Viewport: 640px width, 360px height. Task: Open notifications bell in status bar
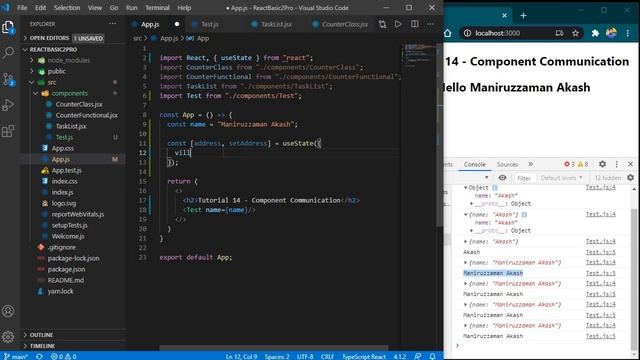[x=432, y=356]
